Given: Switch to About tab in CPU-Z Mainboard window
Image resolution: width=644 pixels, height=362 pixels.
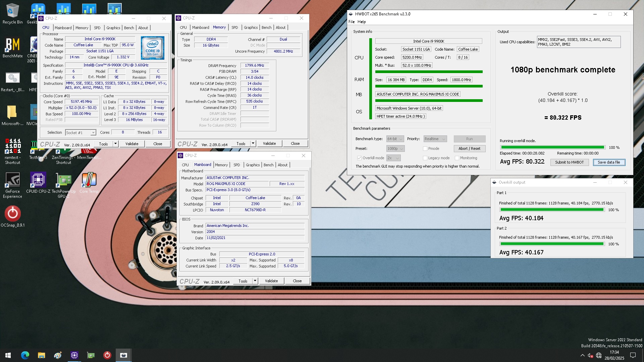Looking at the screenshot, I should tap(282, 165).
